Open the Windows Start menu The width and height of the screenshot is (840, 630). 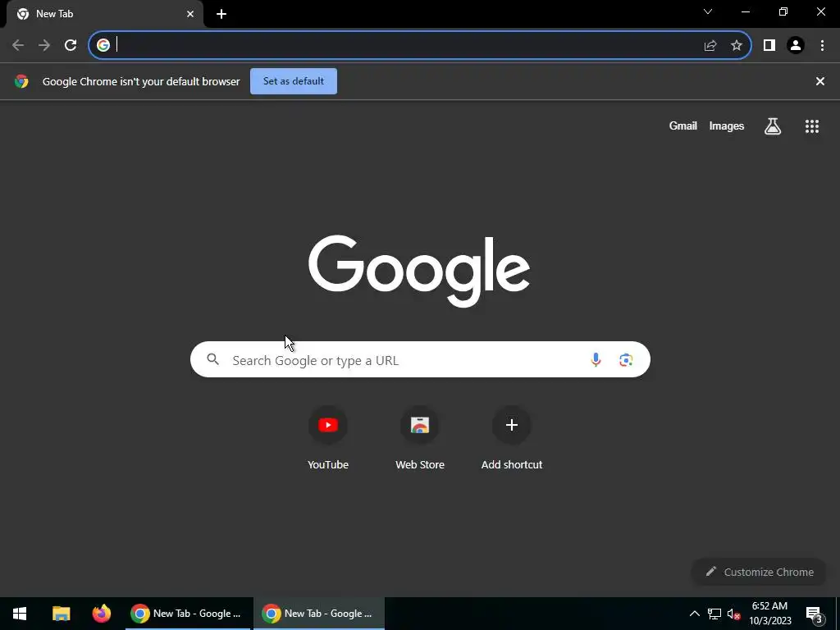pos(20,614)
